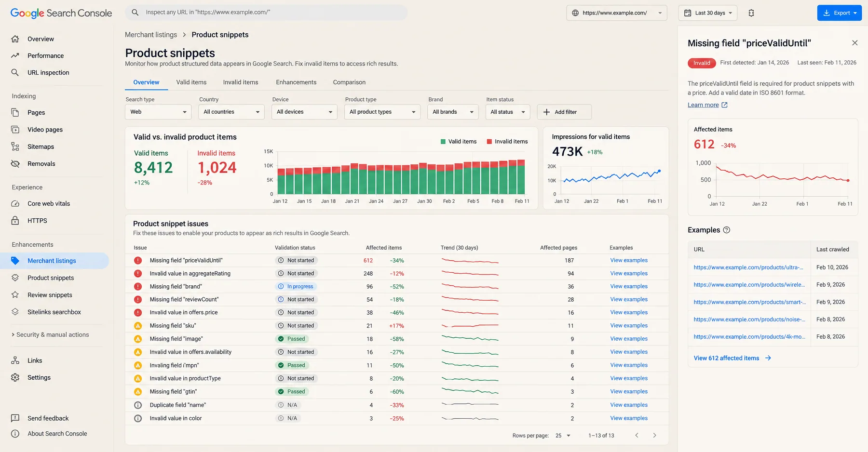Click the In progress status for "brand"
The image size is (868, 452).
(296, 287)
